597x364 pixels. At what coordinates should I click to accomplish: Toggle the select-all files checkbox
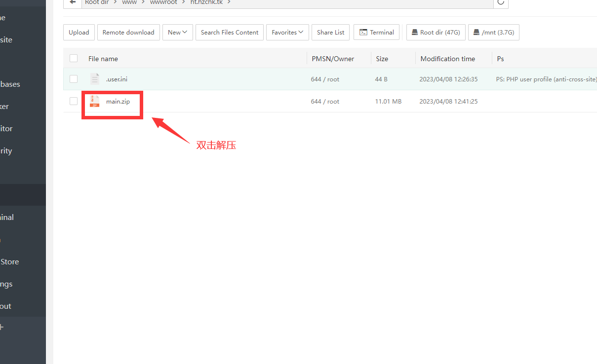tap(74, 58)
